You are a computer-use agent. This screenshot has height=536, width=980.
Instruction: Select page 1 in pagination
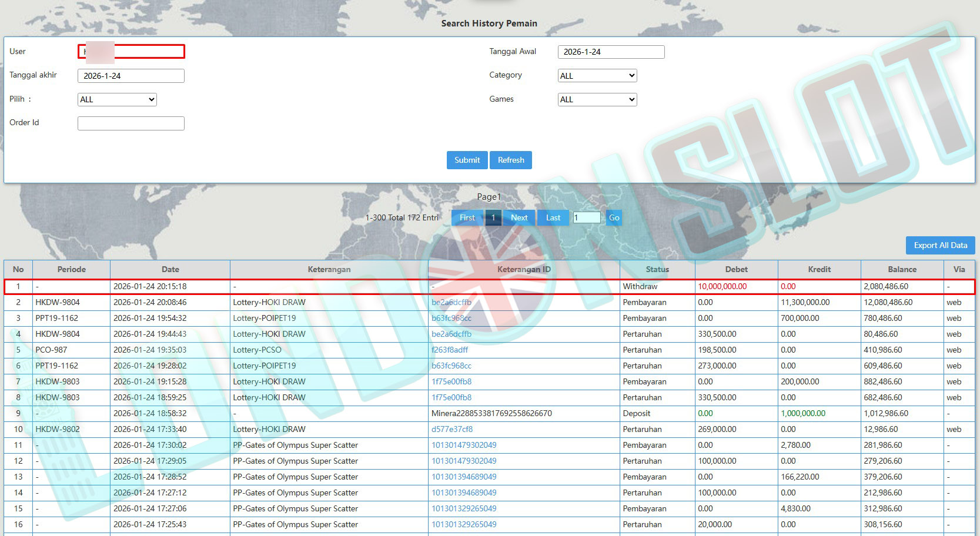pyautogui.click(x=493, y=217)
